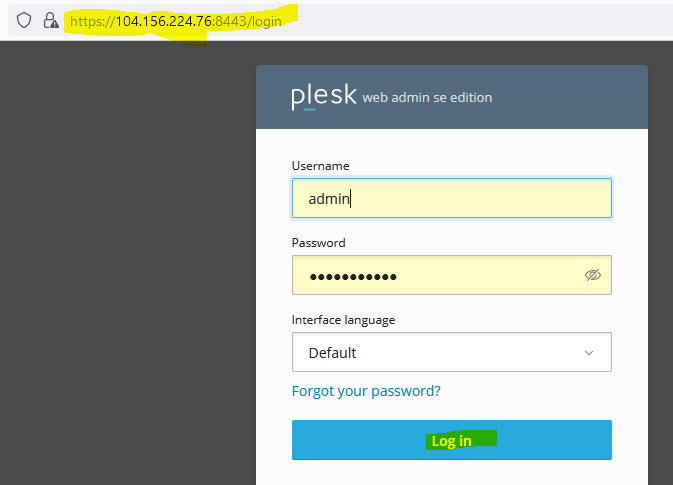
Task: Click the Log in button
Action: pos(452,440)
